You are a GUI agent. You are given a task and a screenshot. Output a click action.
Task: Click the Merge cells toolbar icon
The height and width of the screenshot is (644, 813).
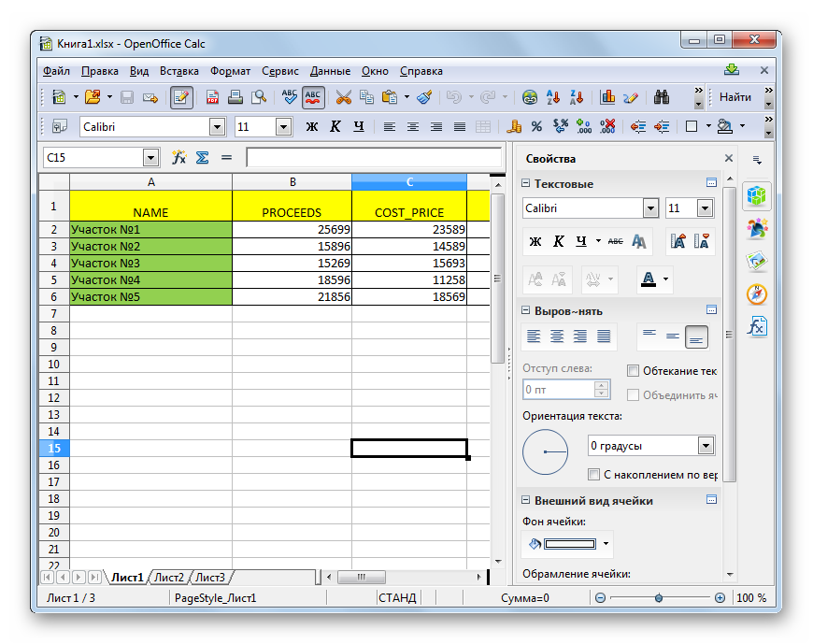pyautogui.click(x=483, y=126)
